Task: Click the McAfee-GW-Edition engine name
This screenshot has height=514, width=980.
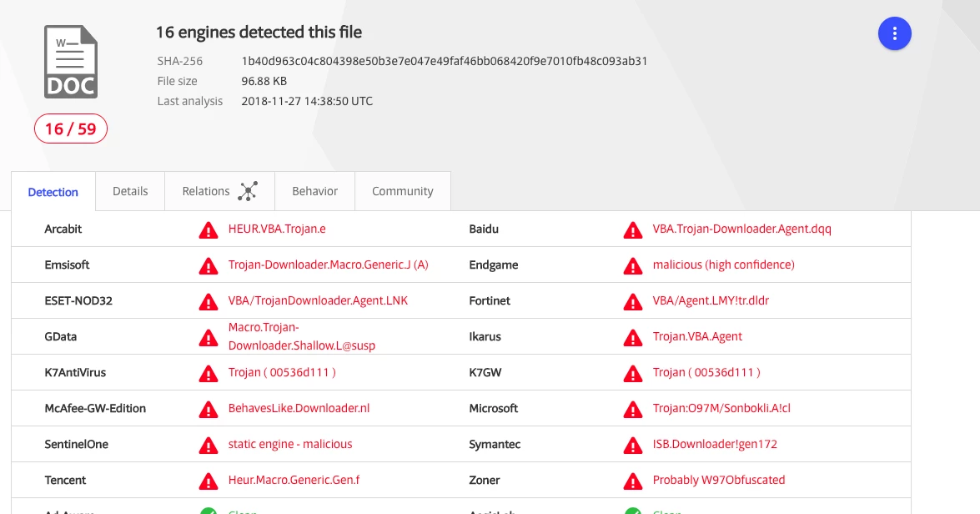Action: point(95,408)
